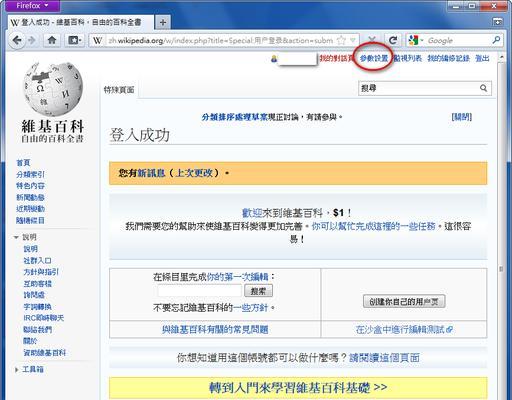Click 登出 to log out
512x400 pixels.
pyautogui.click(x=482, y=58)
